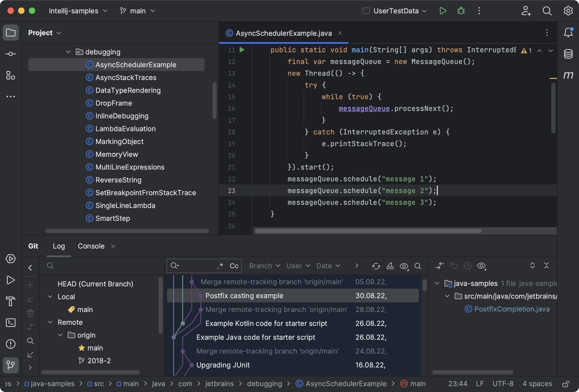Image resolution: width=579 pixels, height=392 pixels.
Task: Open the Terminal tool window
Action: tap(11, 323)
